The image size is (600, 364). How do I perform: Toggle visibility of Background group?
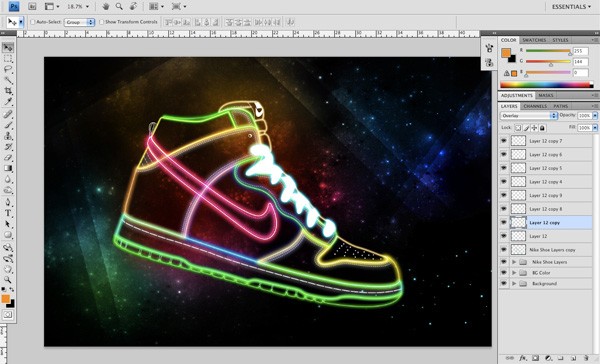[504, 284]
